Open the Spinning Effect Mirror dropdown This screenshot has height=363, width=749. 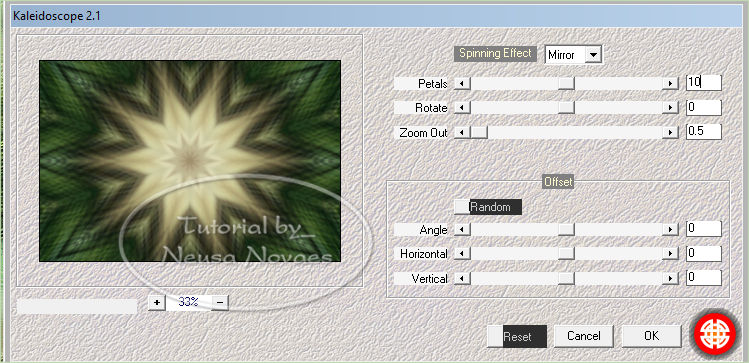[x=573, y=54]
